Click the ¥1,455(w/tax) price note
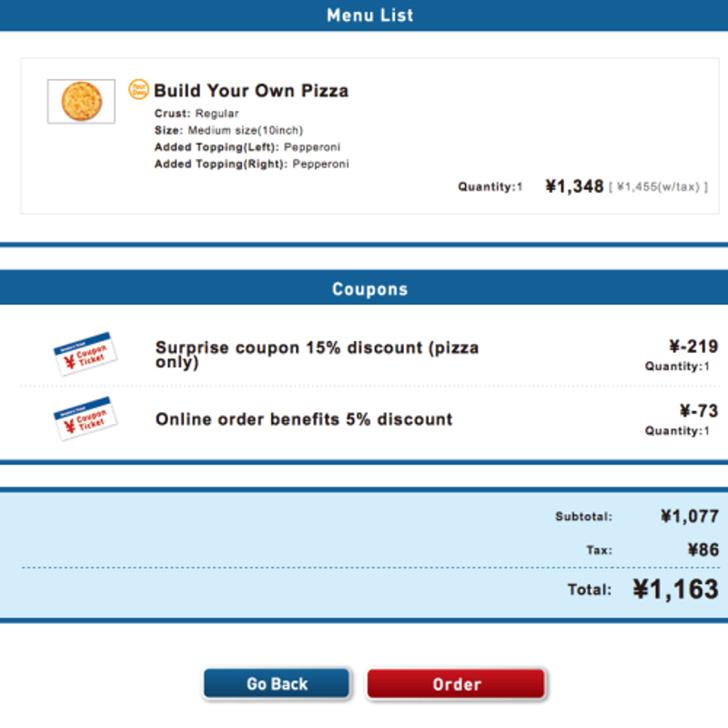This screenshot has height=728, width=728. tap(658, 187)
